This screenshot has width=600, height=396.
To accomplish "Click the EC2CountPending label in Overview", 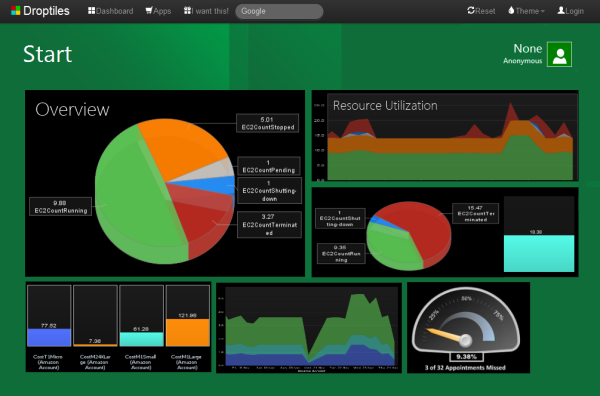I will pos(269,166).
